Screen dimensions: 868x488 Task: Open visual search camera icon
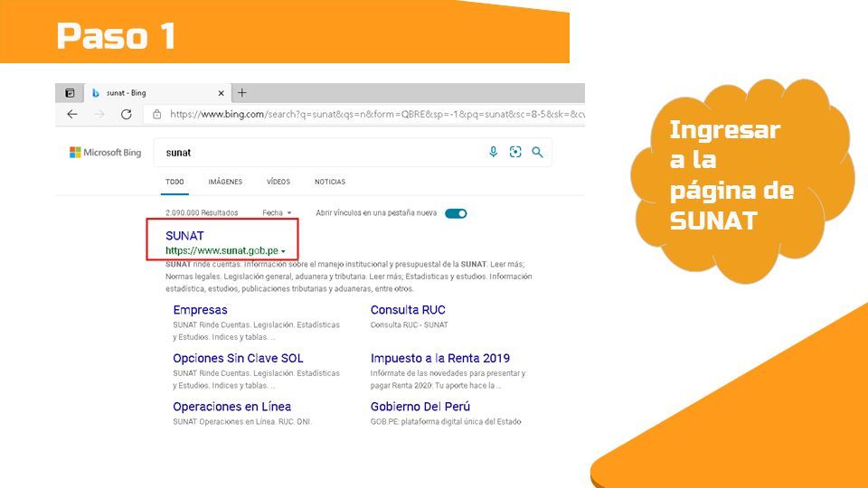coord(515,152)
